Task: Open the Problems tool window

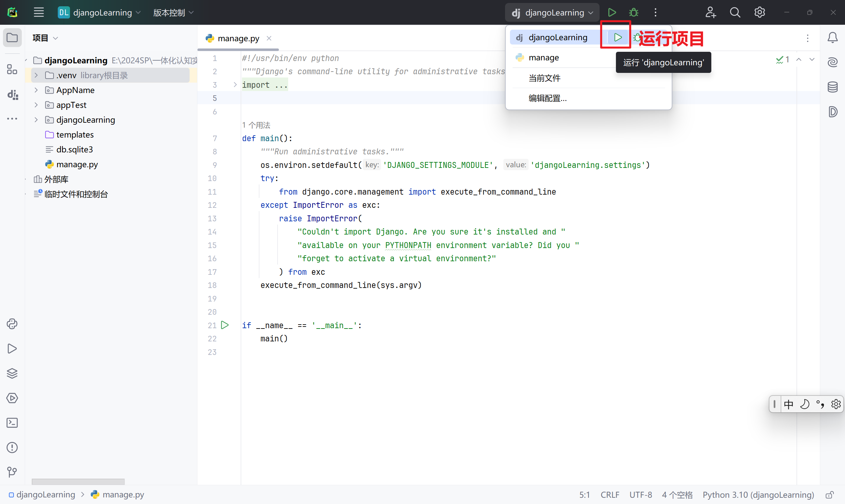Action: 12,448
